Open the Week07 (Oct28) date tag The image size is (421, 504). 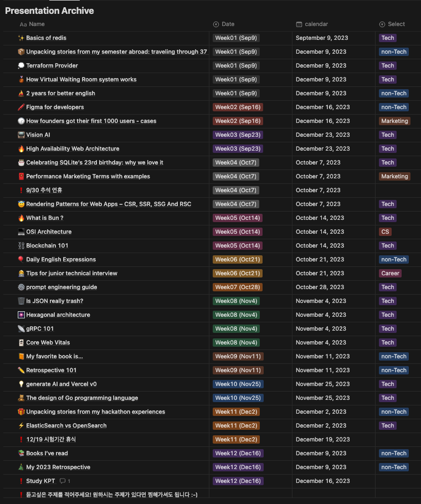click(238, 287)
